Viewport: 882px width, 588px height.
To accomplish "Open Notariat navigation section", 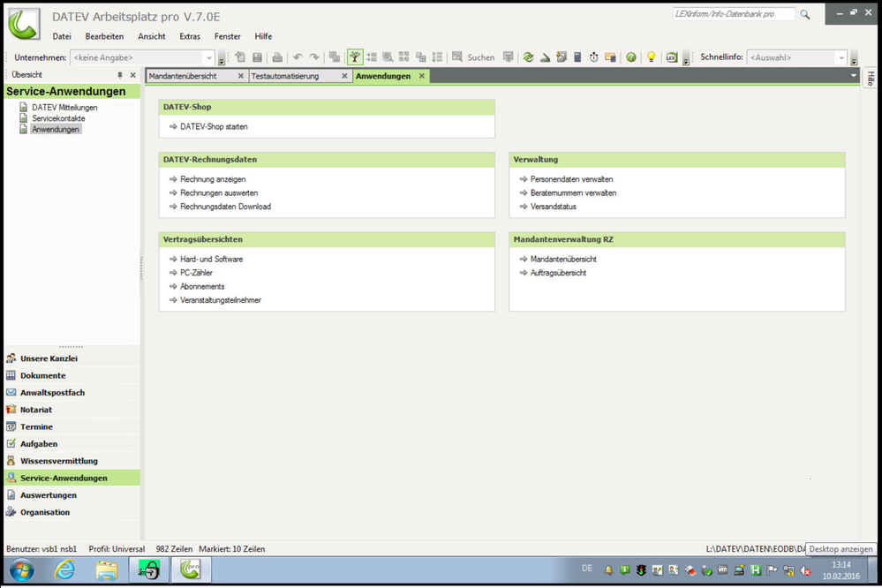I will point(72,410).
